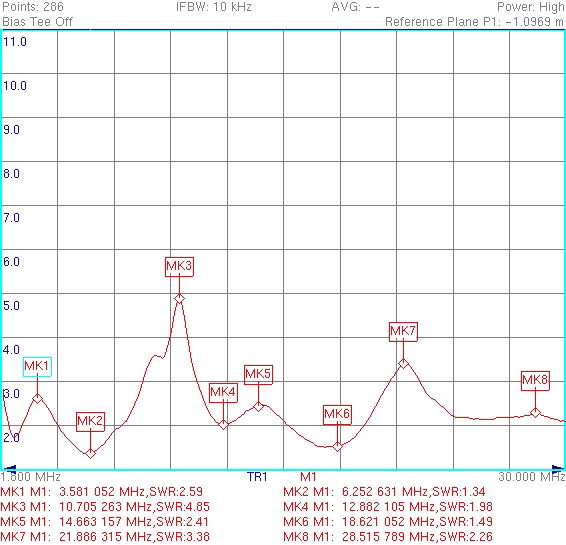
Task: Click MK4 readout 12.882 105 MHz, SWR:1.98
Action: (388, 507)
